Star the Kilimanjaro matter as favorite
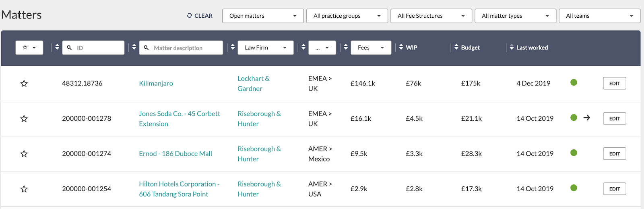644x209 pixels. point(24,83)
